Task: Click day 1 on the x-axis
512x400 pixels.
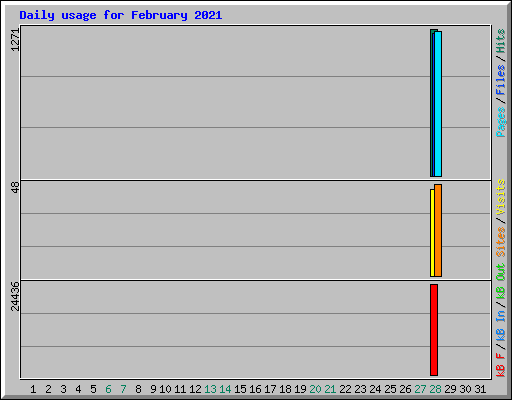Action: click(33, 389)
